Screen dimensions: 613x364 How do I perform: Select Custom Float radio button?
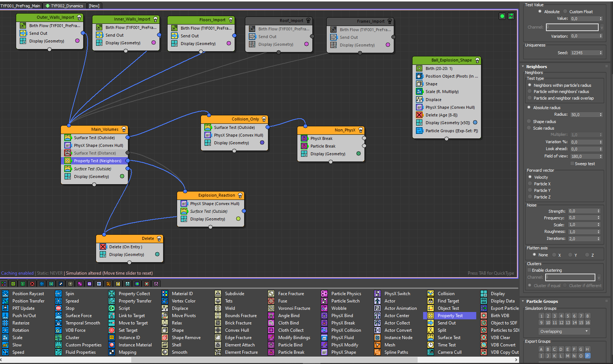pos(565,11)
